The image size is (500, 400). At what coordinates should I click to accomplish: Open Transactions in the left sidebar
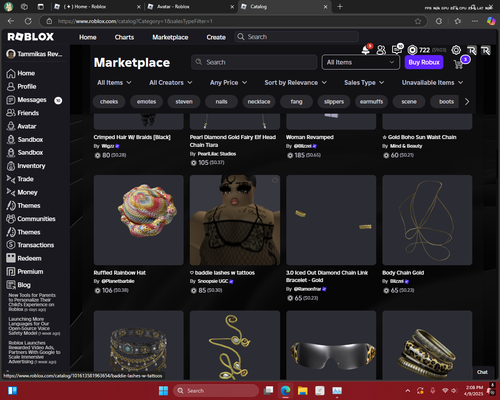[x=36, y=245]
